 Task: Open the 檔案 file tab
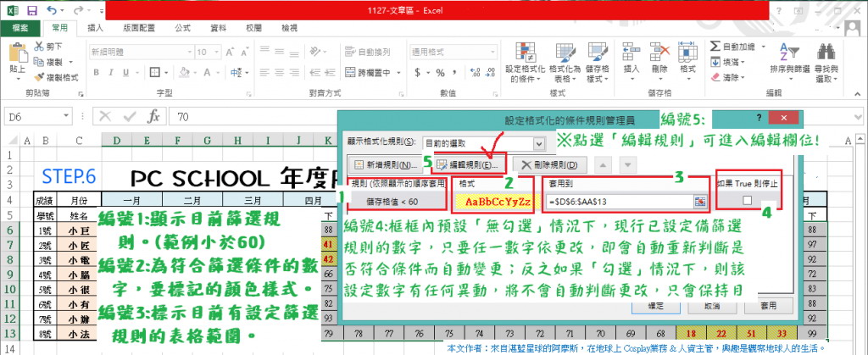pyautogui.click(x=20, y=28)
